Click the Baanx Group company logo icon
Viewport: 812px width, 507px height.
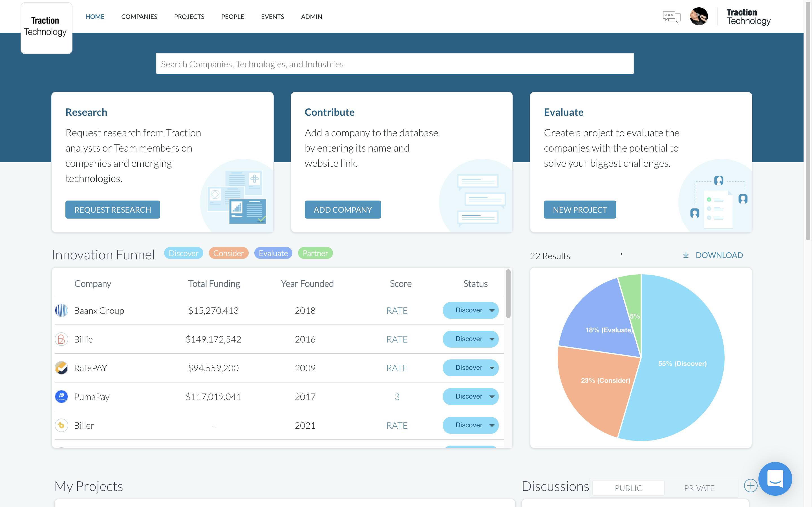coord(61,310)
